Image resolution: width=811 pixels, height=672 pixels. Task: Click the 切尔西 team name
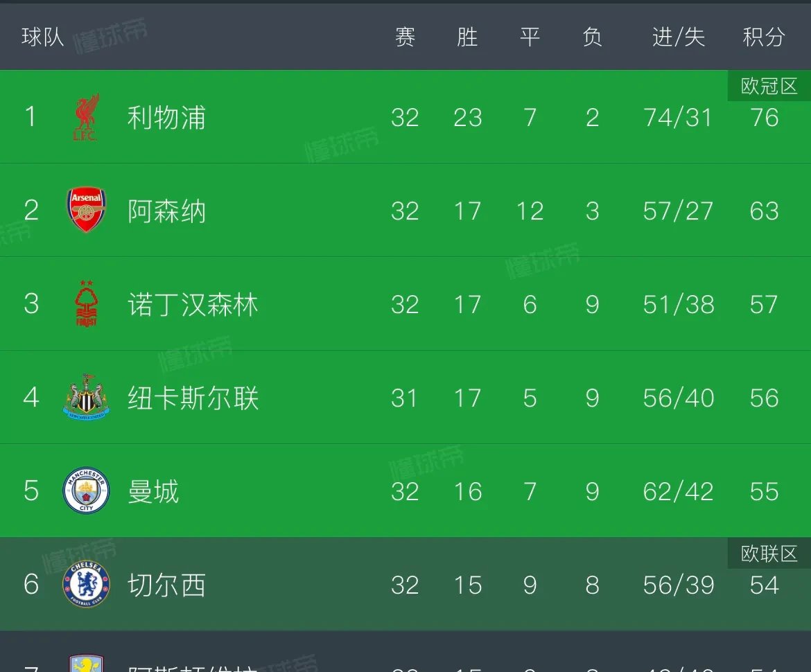(166, 585)
